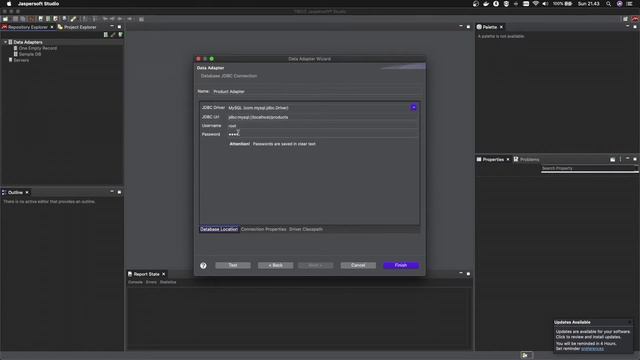Maximize the Repository Explorer panel
The width and height of the screenshot is (640, 360).
point(119,27)
